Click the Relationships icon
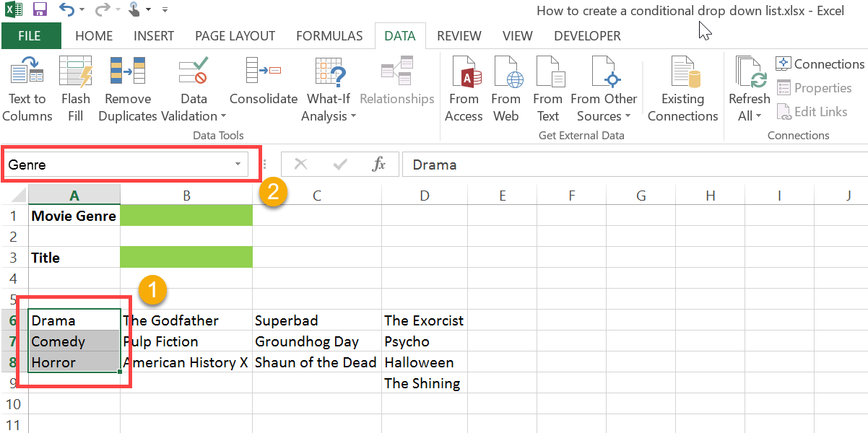868x433 pixels. click(396, 79)
